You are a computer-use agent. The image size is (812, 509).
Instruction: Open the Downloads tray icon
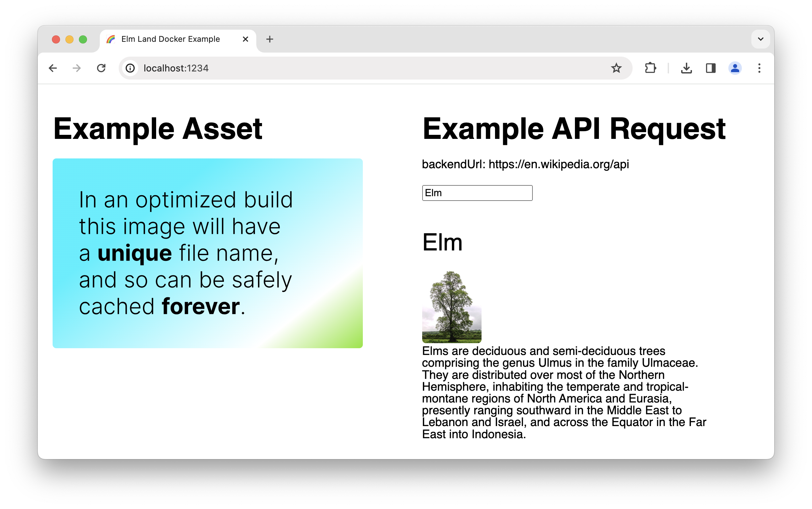(686, 68)
